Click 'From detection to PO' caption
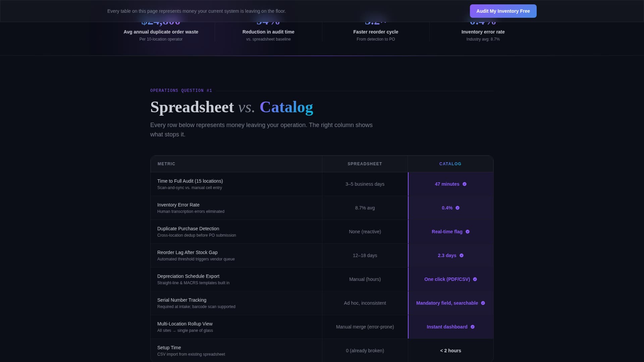Image resolution: width=644 pixels, height=362 pixels. (376, 39)
